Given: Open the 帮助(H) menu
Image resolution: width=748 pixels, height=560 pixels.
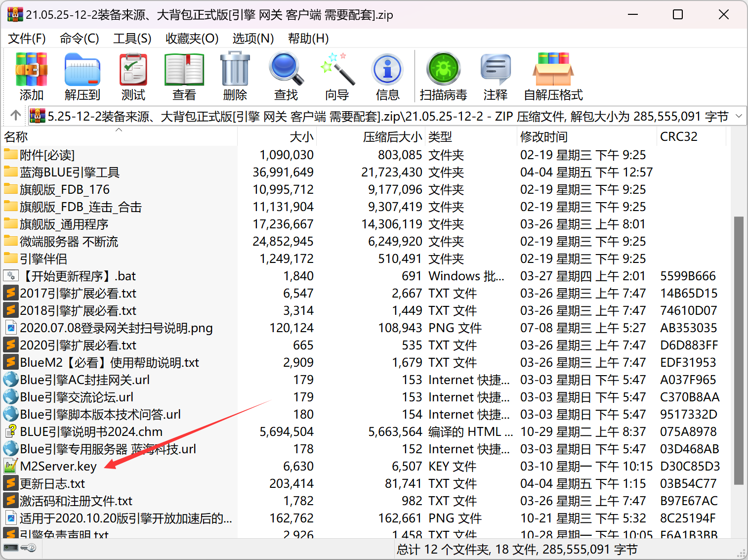Looking at the screenshot, I should [x=308, y=39].
